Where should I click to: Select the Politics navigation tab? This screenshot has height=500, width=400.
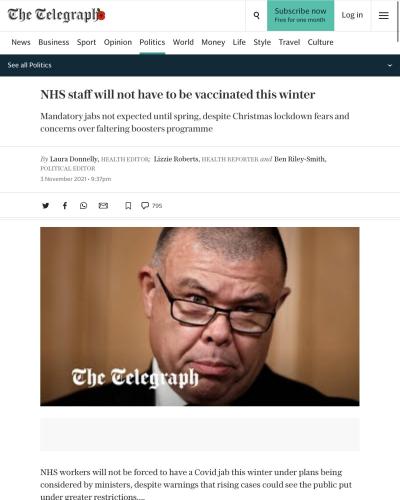click(152, 42)
